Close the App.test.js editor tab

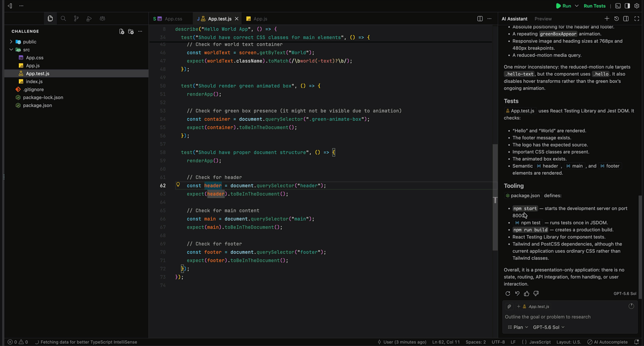tap(237, 19)
